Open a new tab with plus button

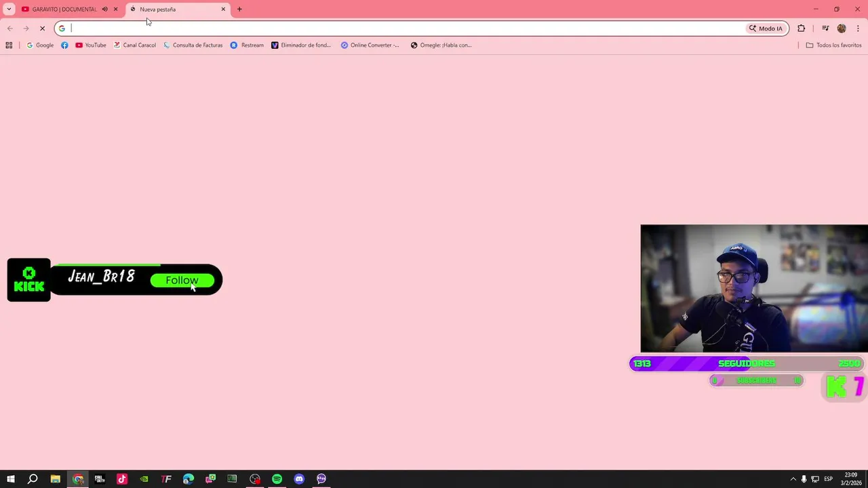(x=239, y=9)
